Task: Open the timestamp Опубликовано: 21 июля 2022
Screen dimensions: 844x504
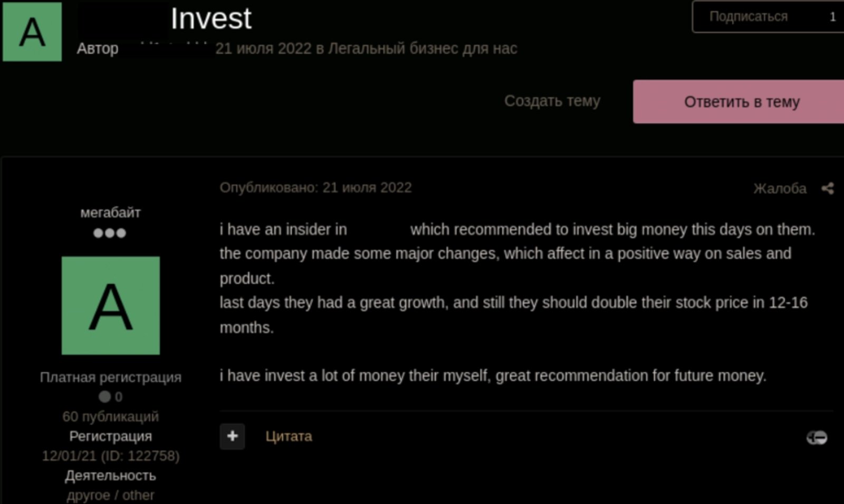Action: [x=315, y=187]
